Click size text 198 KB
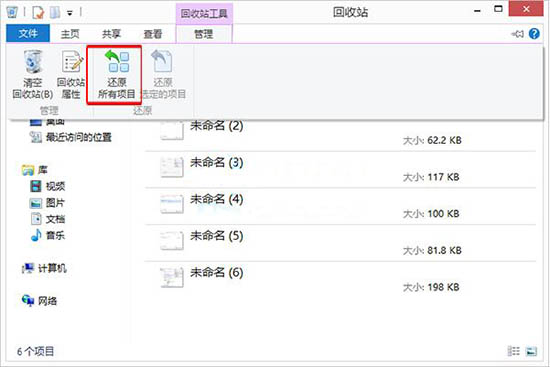The height and width of the screenshot is (367, 550). click(x=443, y=287)
